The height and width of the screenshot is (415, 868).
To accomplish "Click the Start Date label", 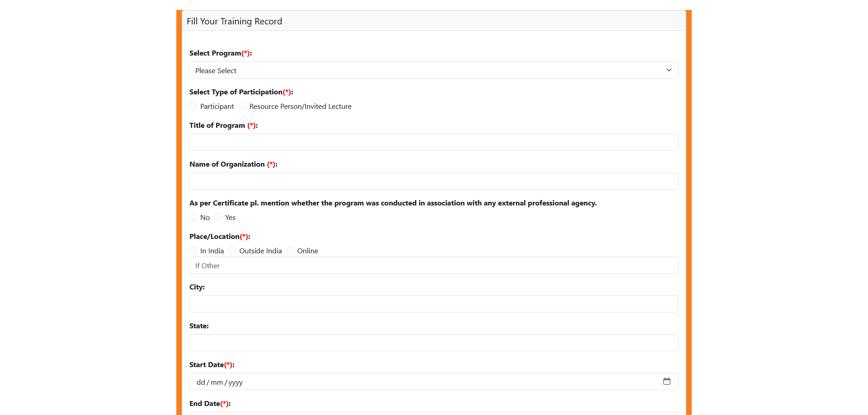I will [x=212, y=364].
